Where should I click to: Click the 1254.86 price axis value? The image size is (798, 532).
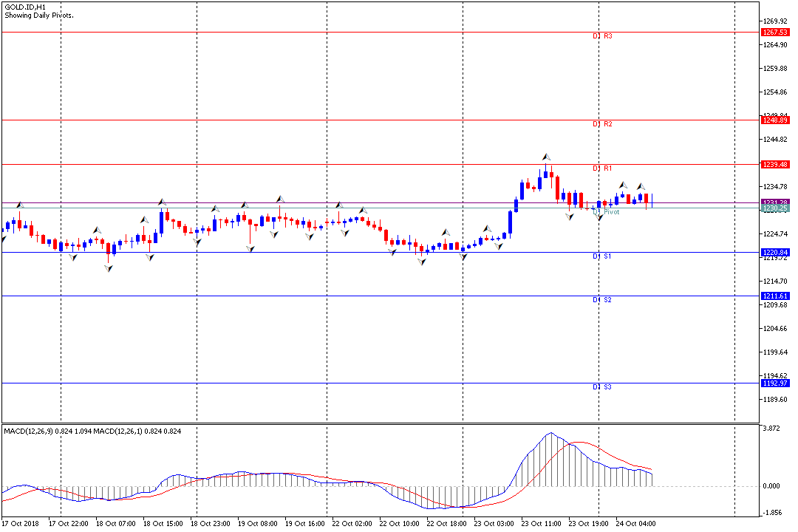(775, 92)
